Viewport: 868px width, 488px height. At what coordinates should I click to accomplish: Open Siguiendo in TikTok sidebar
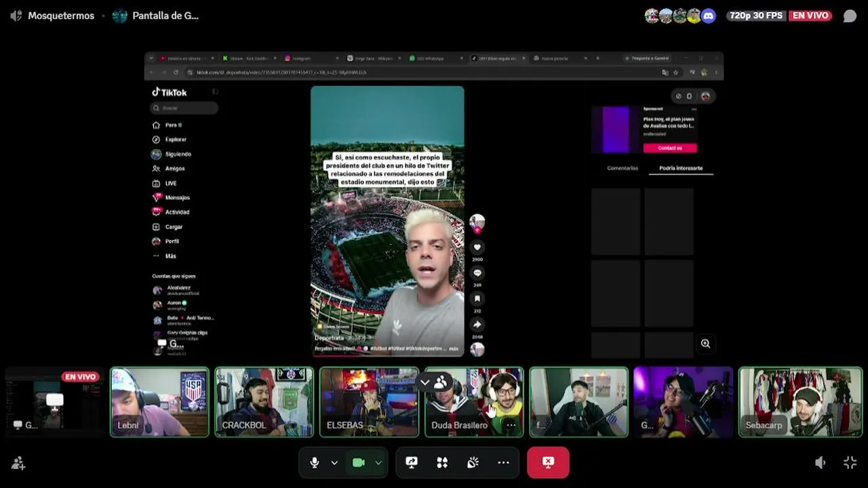(172, 154)
